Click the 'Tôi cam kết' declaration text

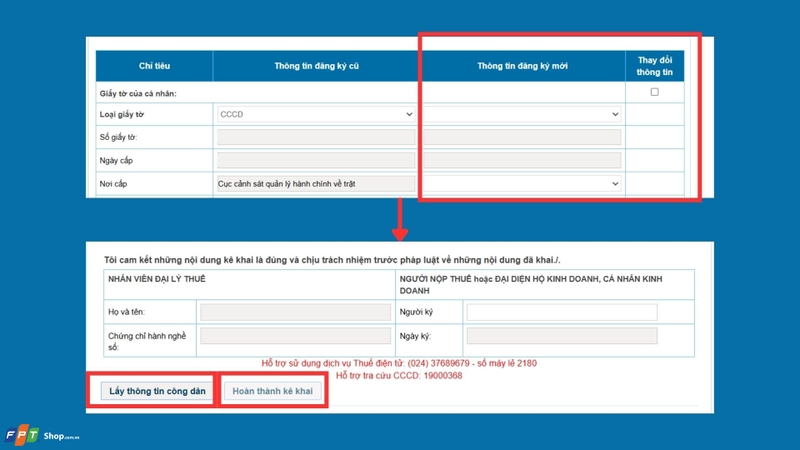coord(332,260)
